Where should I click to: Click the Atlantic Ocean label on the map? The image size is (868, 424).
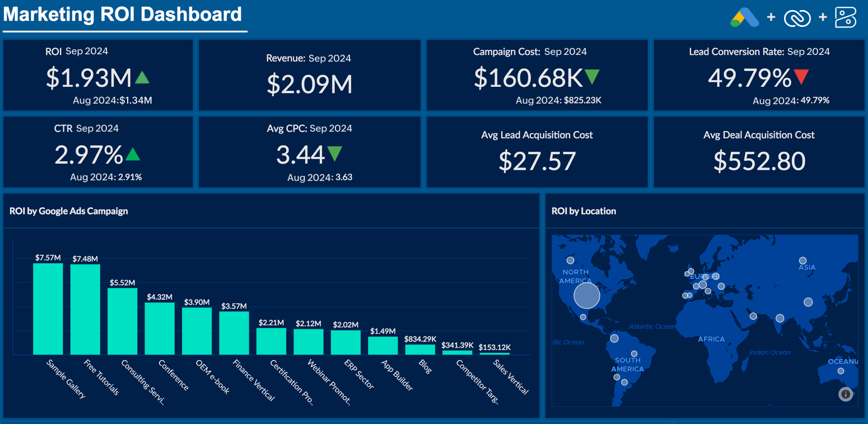pyautogui.click(x=652, y=327)
